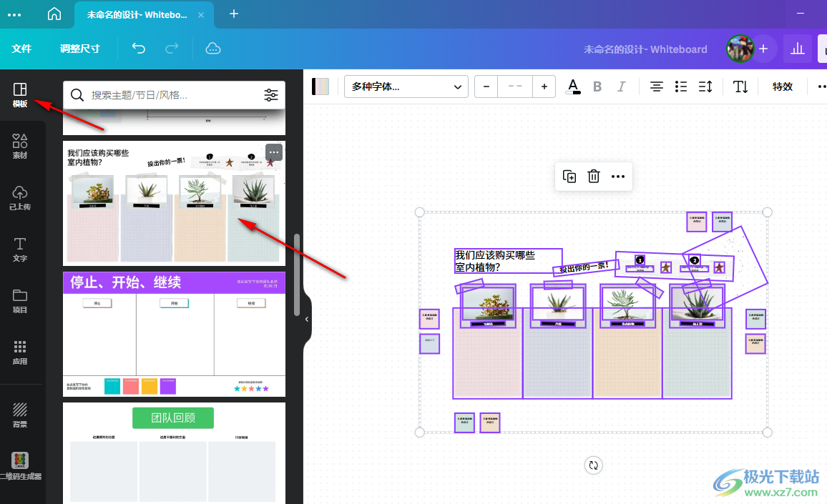Minimize the application window
Screen dimensions: 827x504
point(800,13)
